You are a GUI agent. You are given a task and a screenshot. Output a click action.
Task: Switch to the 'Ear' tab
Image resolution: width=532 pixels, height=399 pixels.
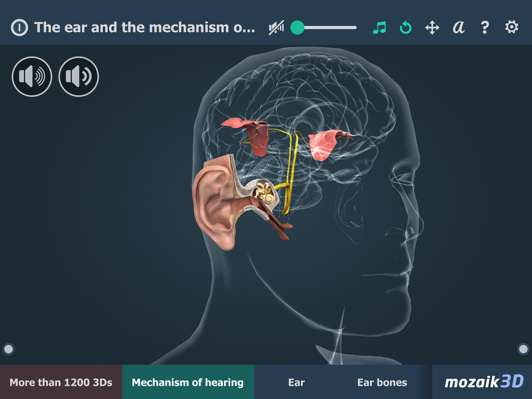click(297, 382)
